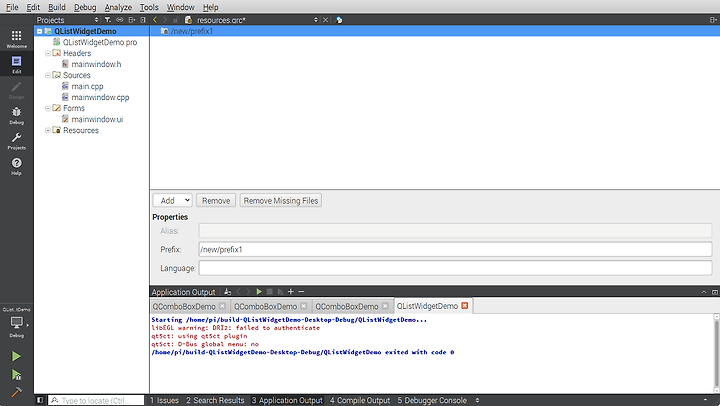This screenshot has height=406, width=720.
Task: Open the Tools menu
Action: click(149, 7)
